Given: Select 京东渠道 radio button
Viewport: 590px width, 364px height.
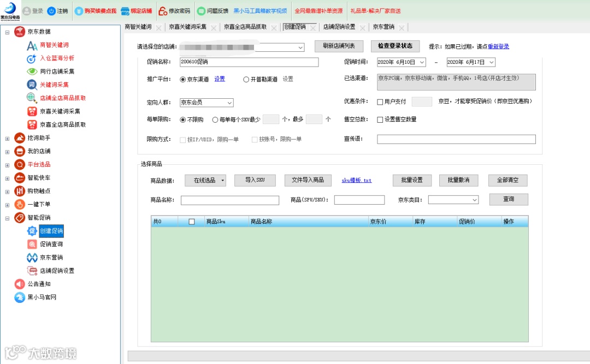Looking at the screenshot, I should tap(183, 79).
